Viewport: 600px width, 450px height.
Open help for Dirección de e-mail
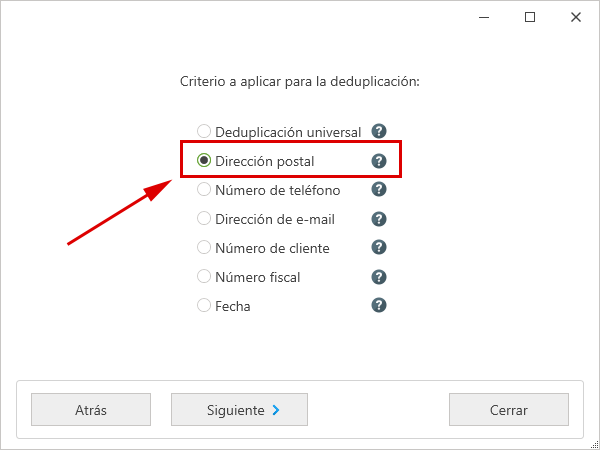379,219
